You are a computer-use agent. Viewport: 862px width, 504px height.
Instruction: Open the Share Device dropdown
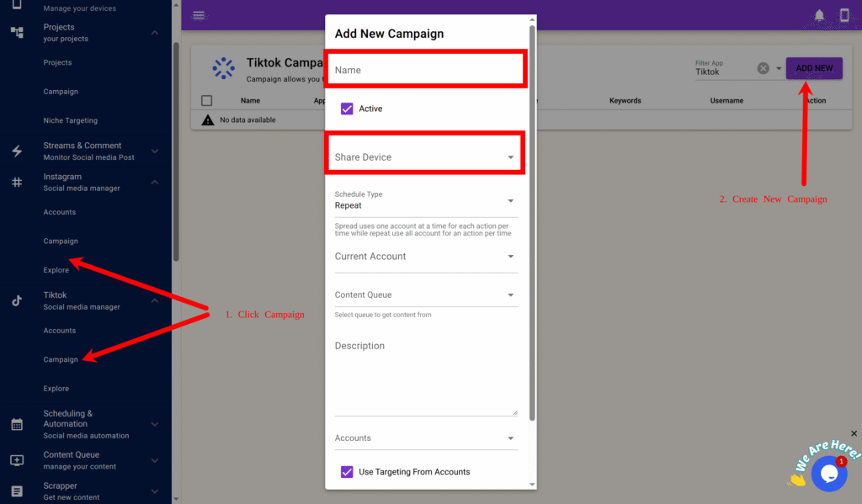(x=426, y=157)
